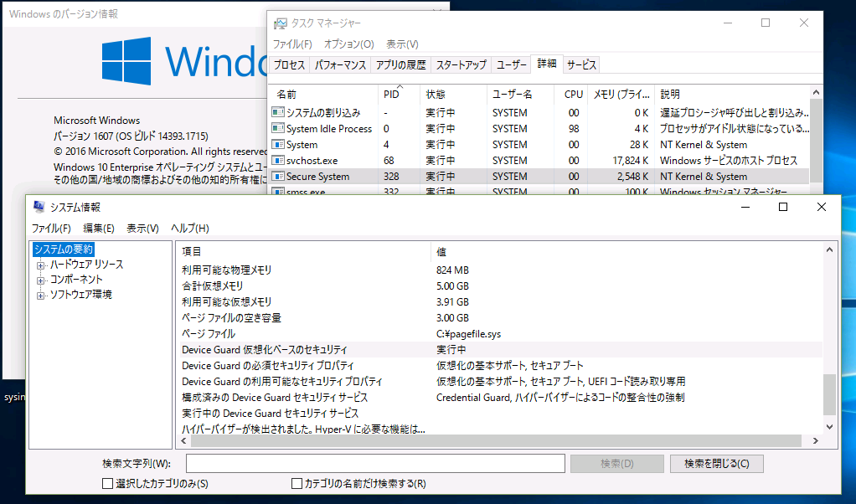Click the System process row icon
This screenshot has width=856, height=504.
coord(278,145)
